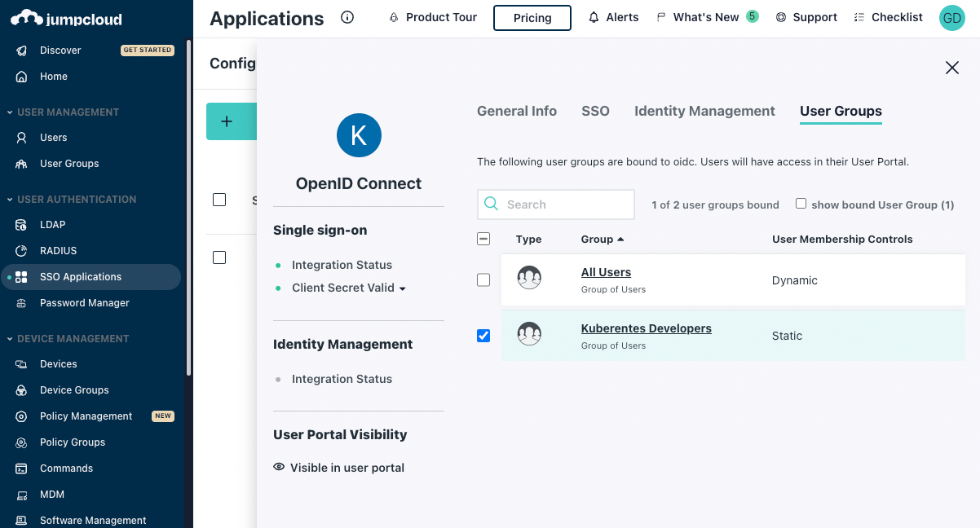
Task: Open the Kuberentes Developers group link
Action: (646, 328)
